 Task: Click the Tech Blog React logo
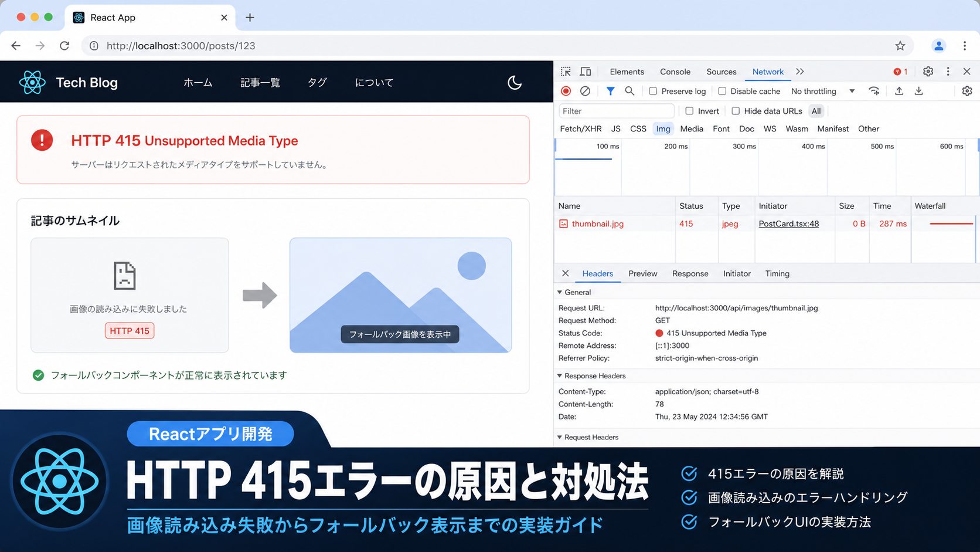point(32,83)
